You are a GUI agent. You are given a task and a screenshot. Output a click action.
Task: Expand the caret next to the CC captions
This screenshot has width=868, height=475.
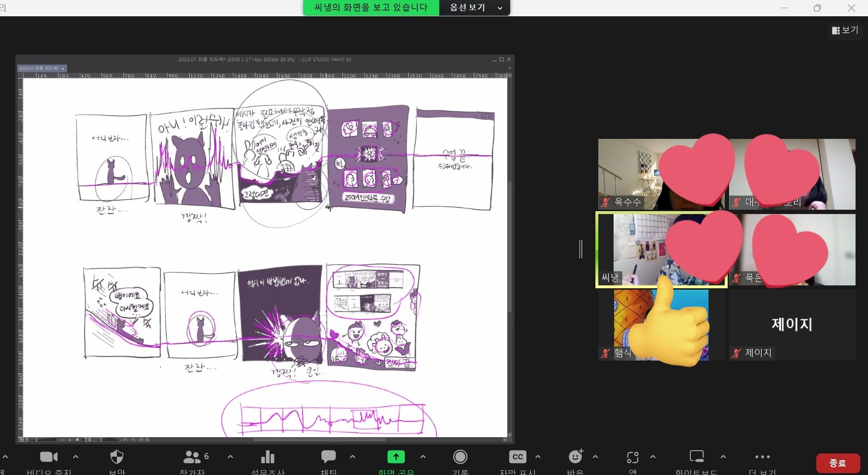[538, 457]
